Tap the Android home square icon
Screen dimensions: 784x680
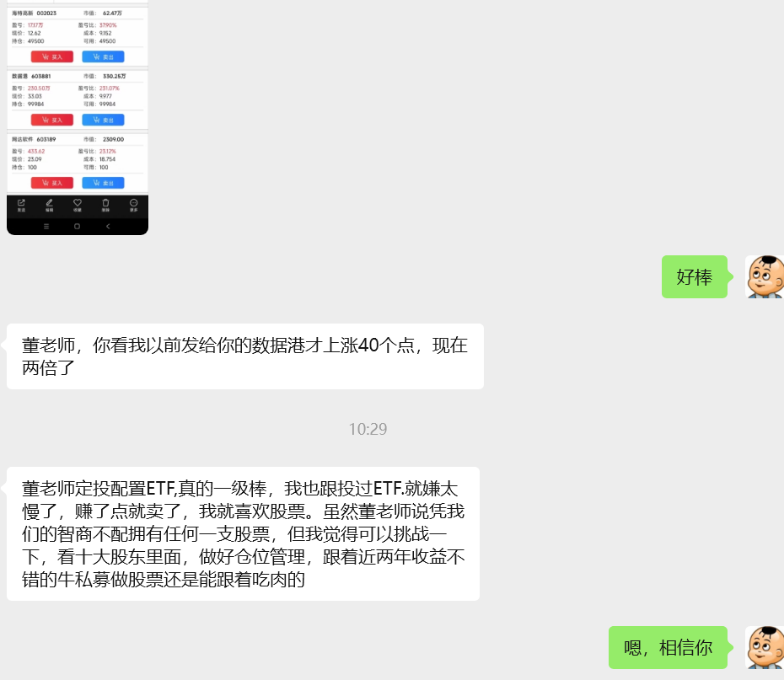(77, 227)
